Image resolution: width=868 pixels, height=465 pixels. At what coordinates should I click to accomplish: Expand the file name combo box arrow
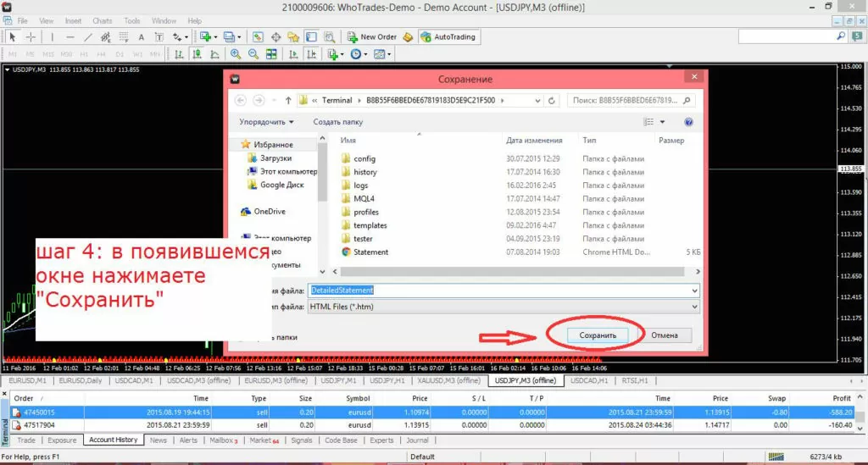pos(694,291)
